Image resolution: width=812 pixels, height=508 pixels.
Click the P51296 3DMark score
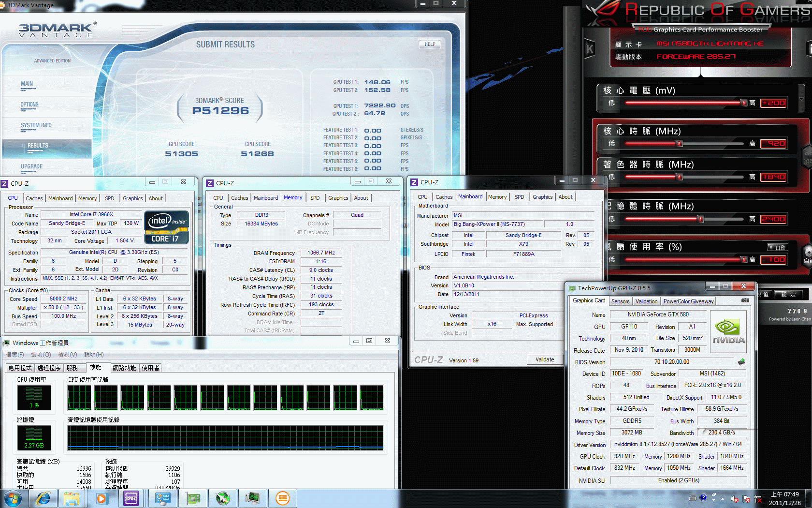220,110
